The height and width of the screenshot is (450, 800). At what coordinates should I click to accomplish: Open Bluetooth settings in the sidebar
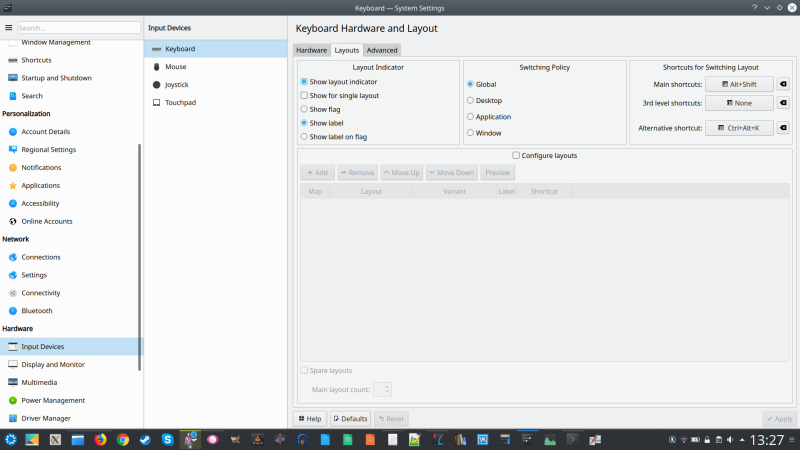(x=35, y=311)
